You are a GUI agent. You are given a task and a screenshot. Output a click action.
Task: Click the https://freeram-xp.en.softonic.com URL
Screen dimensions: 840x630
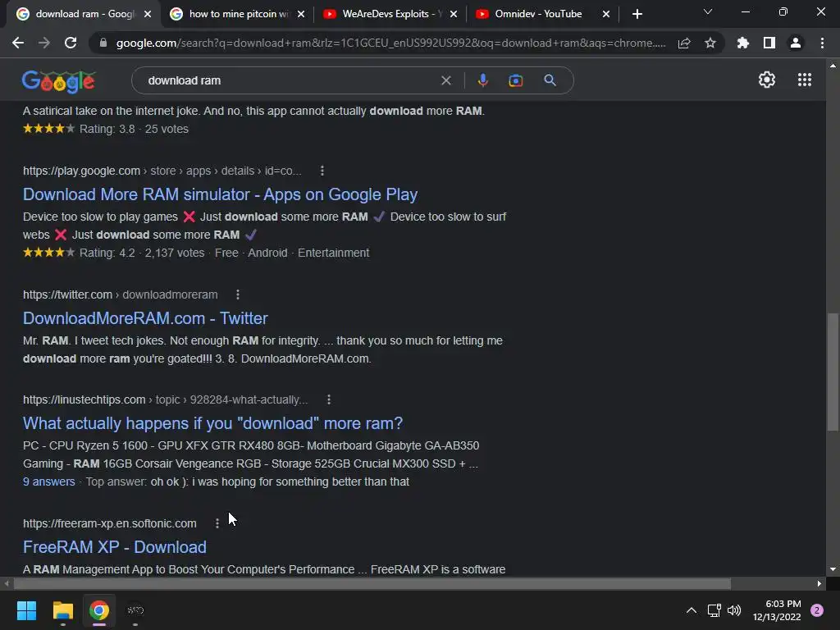tap(110, 523)
